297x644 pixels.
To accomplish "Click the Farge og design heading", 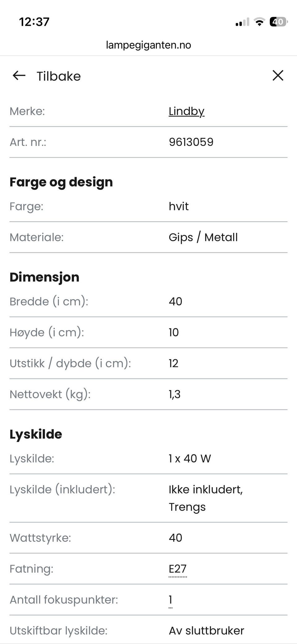I will (61, 182).
